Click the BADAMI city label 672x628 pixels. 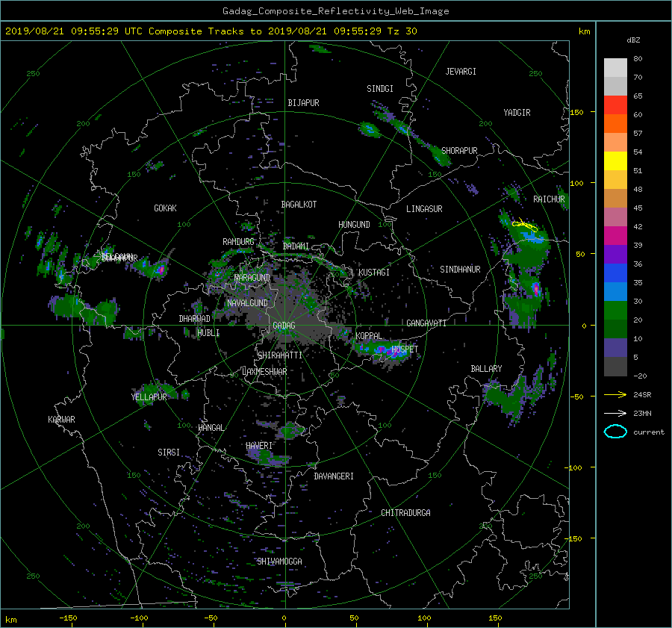click(x=296, y=246)
